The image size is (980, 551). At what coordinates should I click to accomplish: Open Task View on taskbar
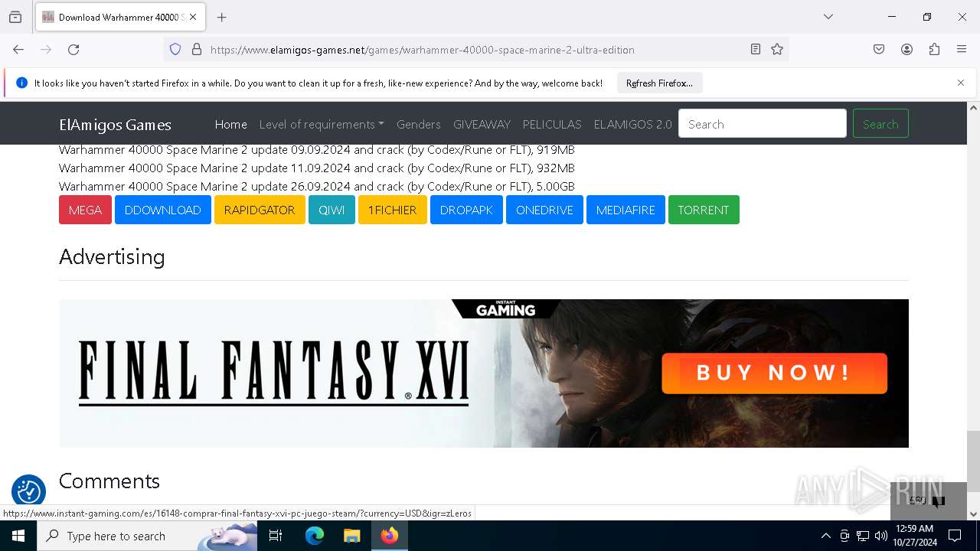(x=276, y=536)
